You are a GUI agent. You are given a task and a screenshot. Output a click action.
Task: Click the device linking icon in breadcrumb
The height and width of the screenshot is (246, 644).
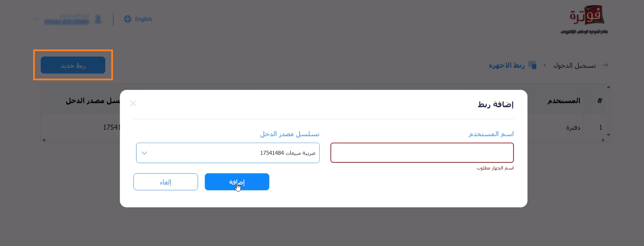[532, 65]
